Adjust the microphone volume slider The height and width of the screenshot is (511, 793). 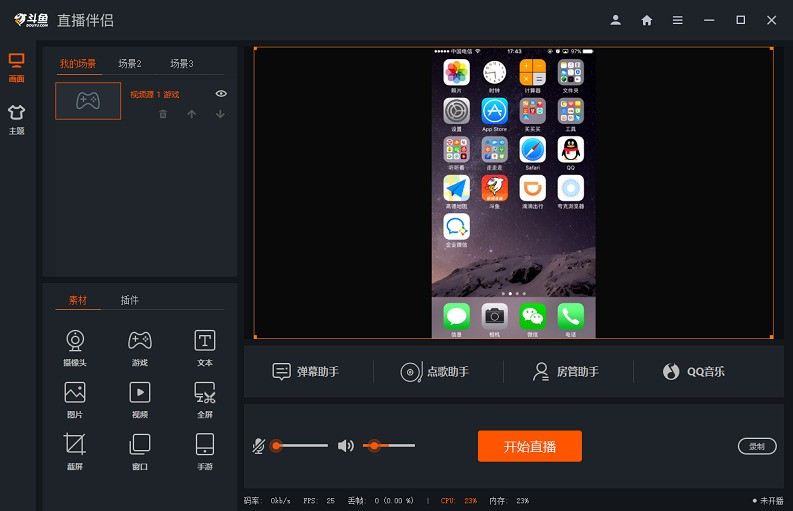[x=299, y=446]
